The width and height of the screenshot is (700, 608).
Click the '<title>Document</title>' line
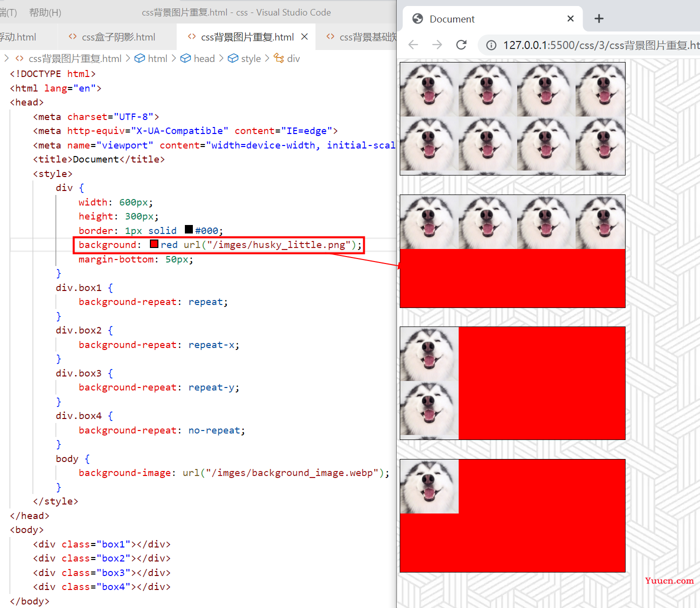point(99,159)
